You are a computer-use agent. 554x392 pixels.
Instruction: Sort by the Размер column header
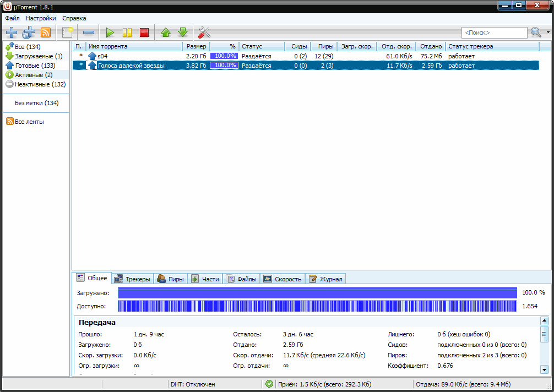click(x=195, y=46)
